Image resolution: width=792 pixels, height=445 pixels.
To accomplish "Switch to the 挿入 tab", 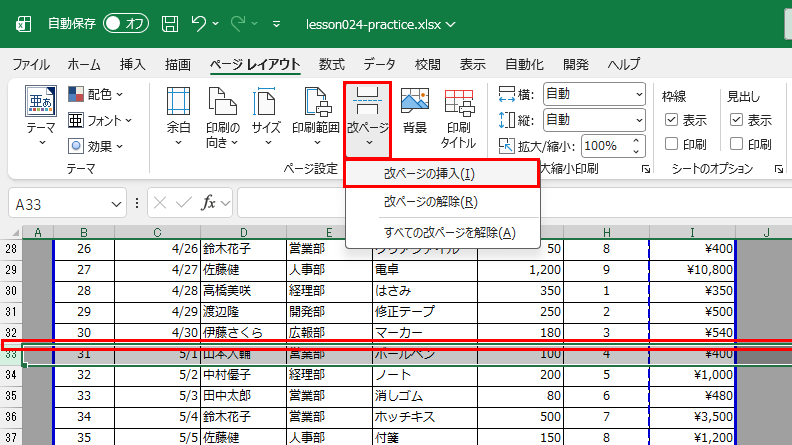I will [x=132, y=65].
